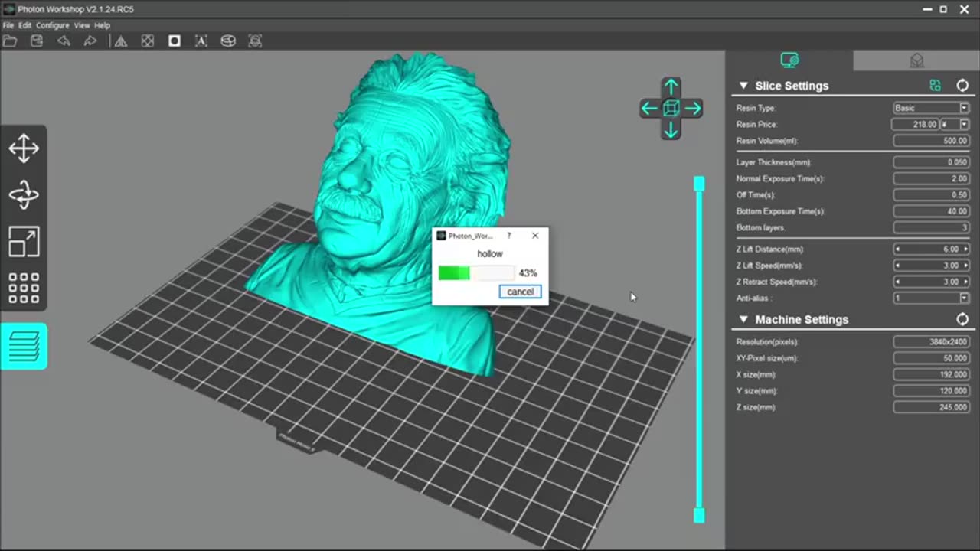Select the Hollow tool icon
Image resolution: width=980 pixels, height=551 pixels.
[175, 41]
